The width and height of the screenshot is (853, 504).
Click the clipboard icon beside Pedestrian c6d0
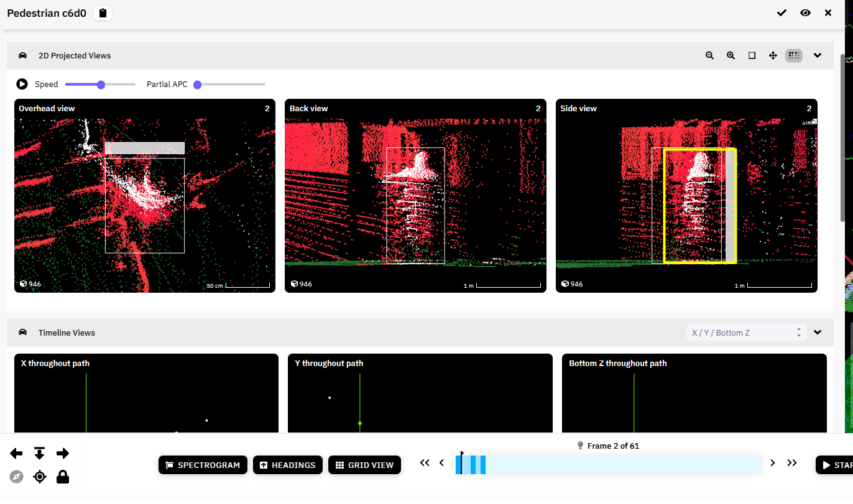(x=103, y=13)
